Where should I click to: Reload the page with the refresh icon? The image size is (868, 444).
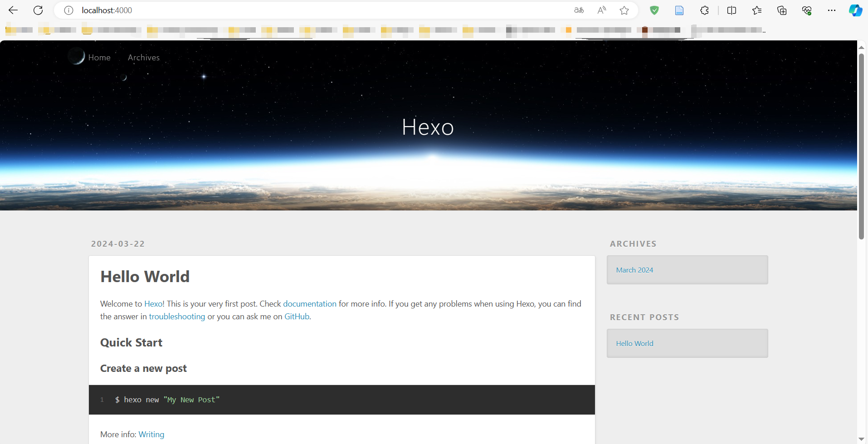coord(38,10)
